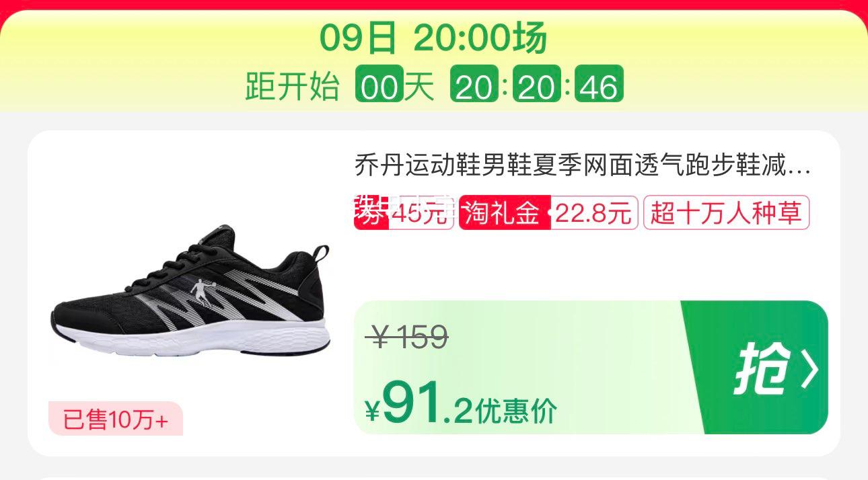
Task: Click the minutes countdown box before 46
Action: click(536, 85)
